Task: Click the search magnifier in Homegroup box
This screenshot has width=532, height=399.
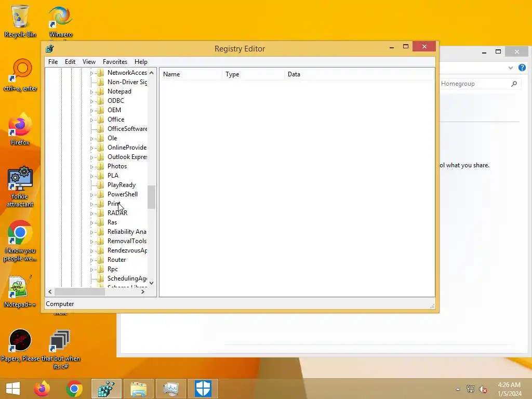Action: point(514,84)
